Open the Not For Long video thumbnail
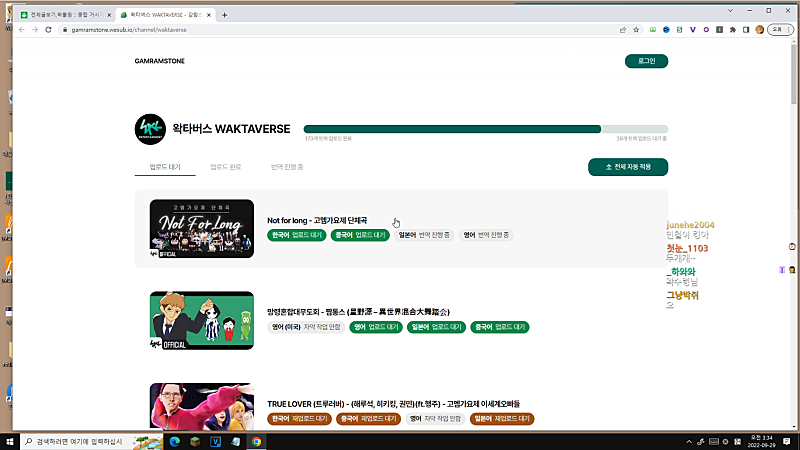Viewport: 800px width, 450px height. point(202,229)
